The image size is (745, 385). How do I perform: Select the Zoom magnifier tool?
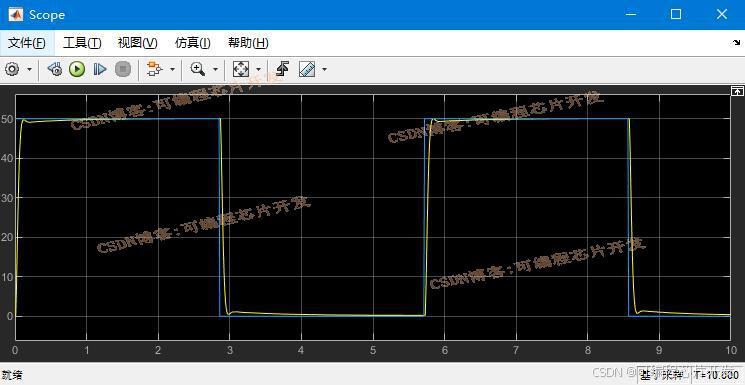(197, 69)
